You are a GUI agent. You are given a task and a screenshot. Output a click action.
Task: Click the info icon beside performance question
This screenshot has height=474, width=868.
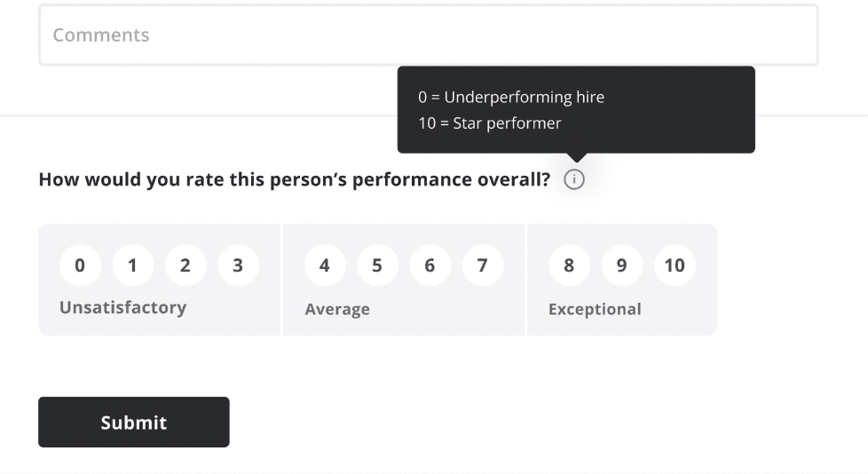pyautogui.click(x=574, y=179)
